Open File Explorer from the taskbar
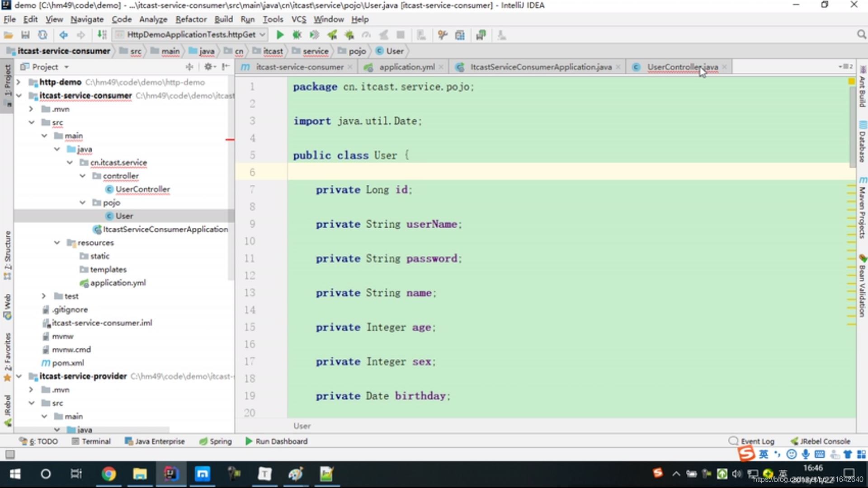This screenshot has height=488, width=868. tap(140, 474)
